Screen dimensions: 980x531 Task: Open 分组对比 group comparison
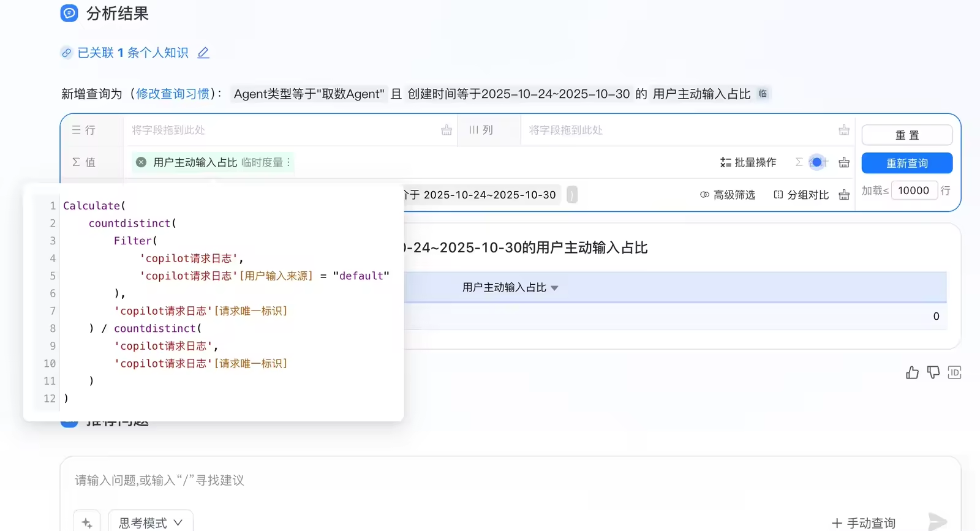(x=801, y=195)
